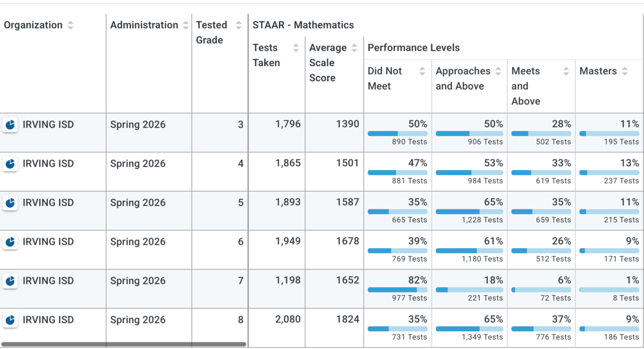Open the pie chart icon for the Grade 5 row

point(10,203)
